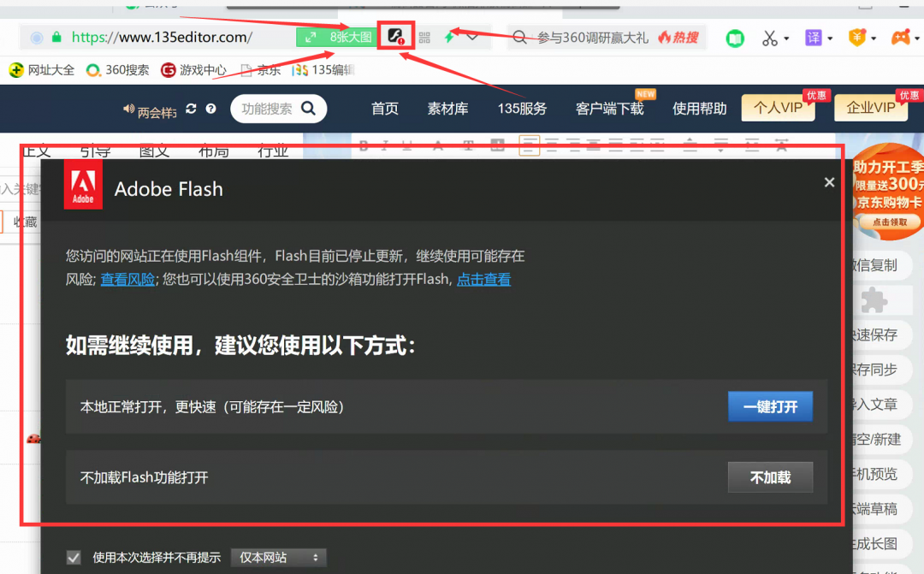Open the QR code icon in address bar
This screenshot has height=574, width=924.
pyautogui.click(x=424, y=38)
